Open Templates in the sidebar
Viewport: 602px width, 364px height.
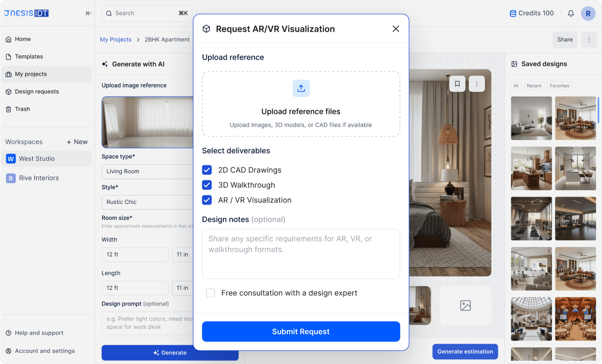click(x=47, y=56)
